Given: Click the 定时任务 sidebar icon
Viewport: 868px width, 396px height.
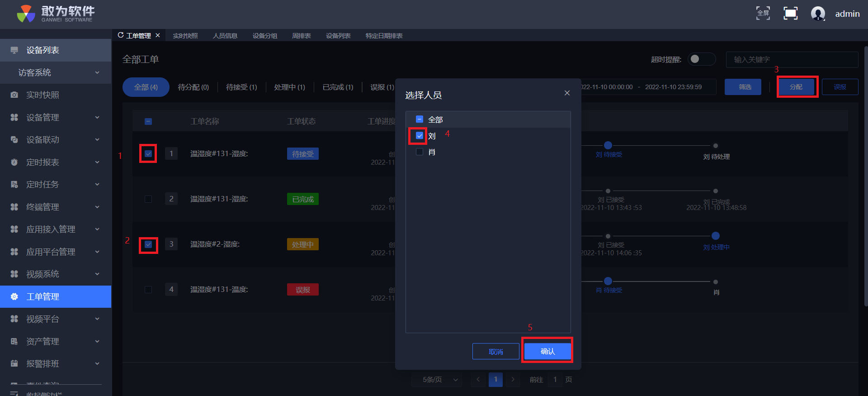Looking at the screenshot, I should click(14, 184).
